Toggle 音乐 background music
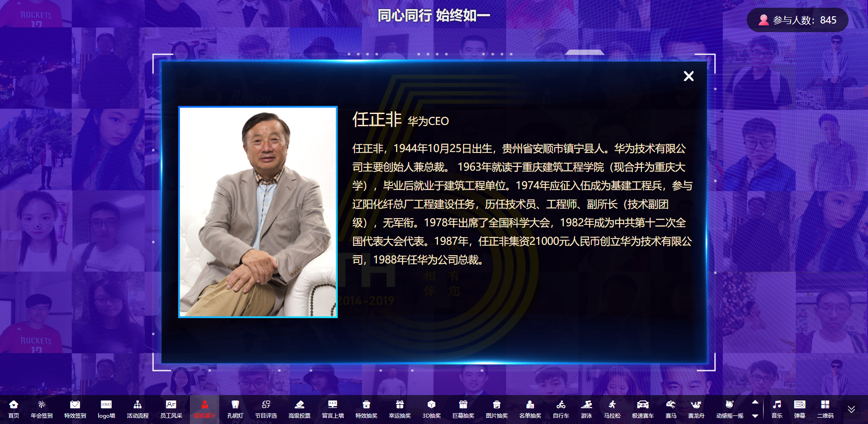The width and height of the screenshot is (868, 424). pyautogui.click(x=777, y=409)
